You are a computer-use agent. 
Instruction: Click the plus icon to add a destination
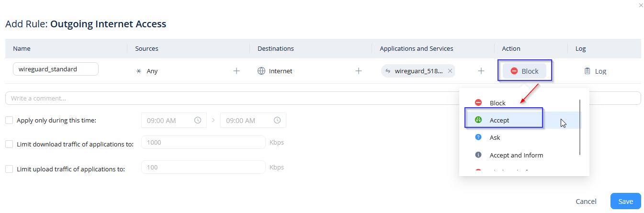pos(358,71)
